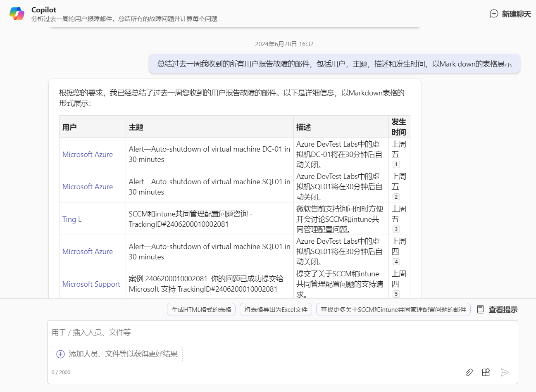Open the plugins icon beside the paperclip
Screen dimensions: 536x392
[486, 373]
